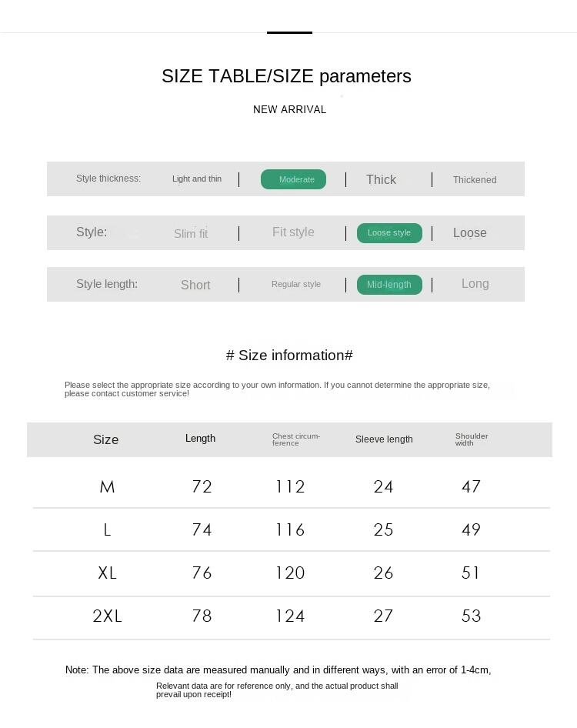Select the Moderate thickness option
The image size is (577, 728).
pos(293,179)
